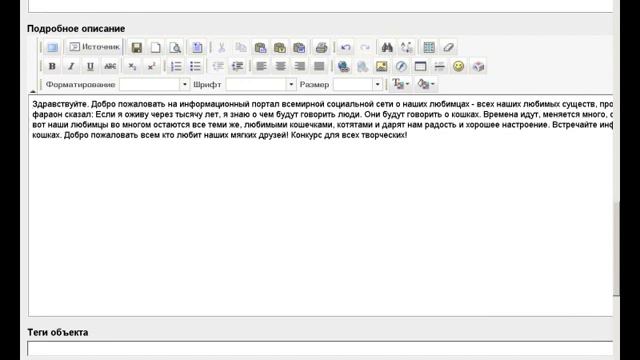Click the cube icon after the smiley
This screenshot has height=360, width=640.
478,66
